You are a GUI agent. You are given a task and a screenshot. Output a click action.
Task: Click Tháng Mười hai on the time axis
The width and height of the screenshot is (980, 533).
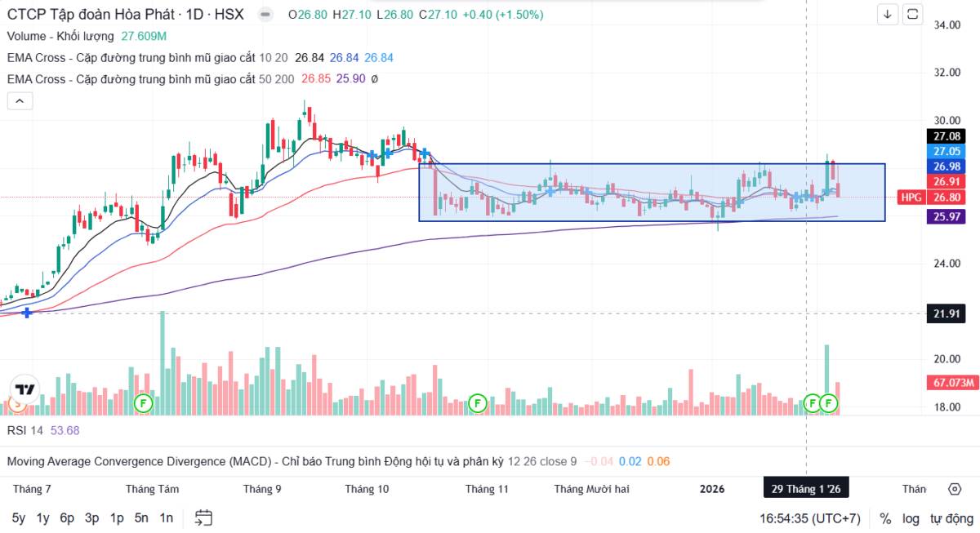(592, 489)
